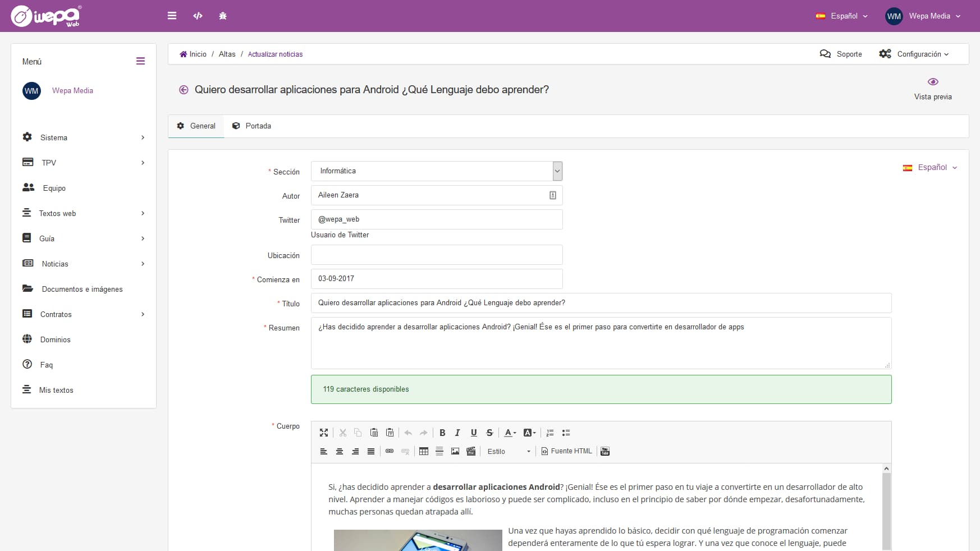Click into the Ubicación input field
The image size is (980, 551).
436,255
